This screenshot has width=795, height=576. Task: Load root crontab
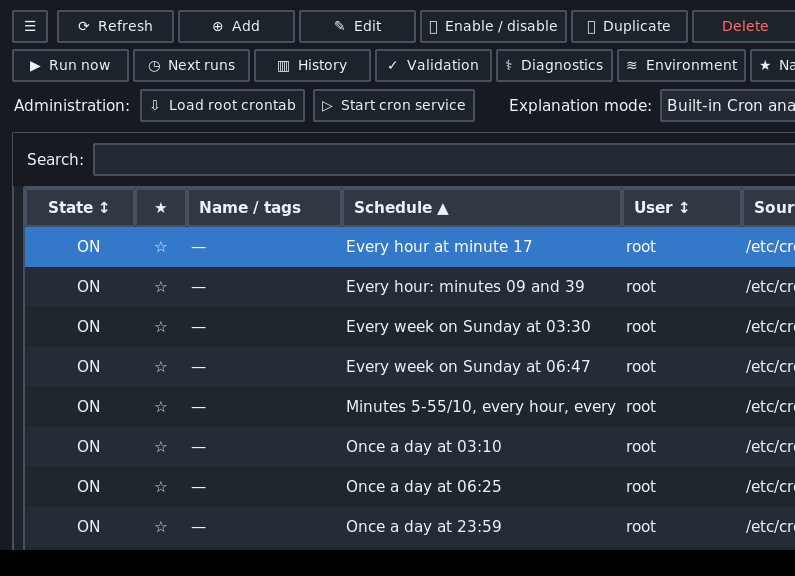(x=223, y=105)
